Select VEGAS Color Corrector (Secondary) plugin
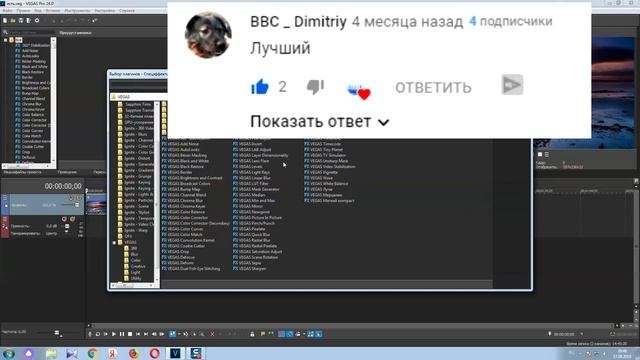 pyautogui.click(x=196, y=223)
